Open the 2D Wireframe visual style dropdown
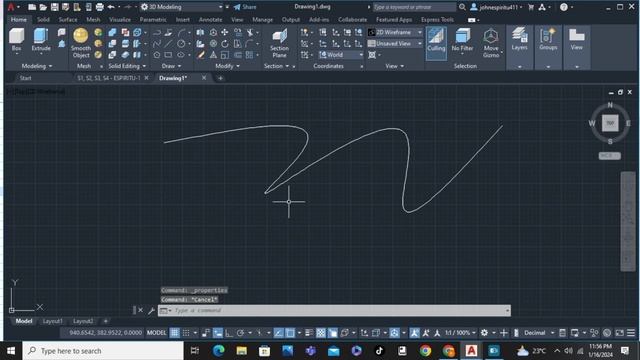 point(395,32)
